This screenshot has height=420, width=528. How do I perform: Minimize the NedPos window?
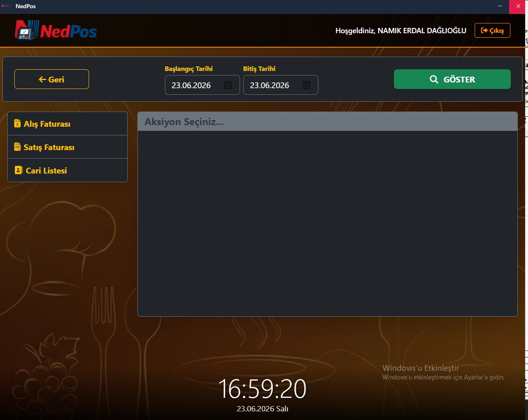pos(500,6)
